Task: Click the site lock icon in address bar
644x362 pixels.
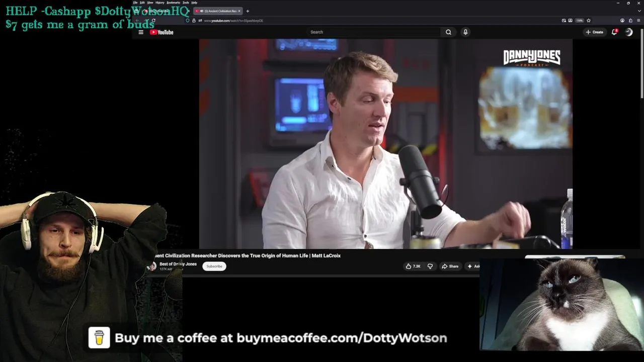Action: click(194, 21)
